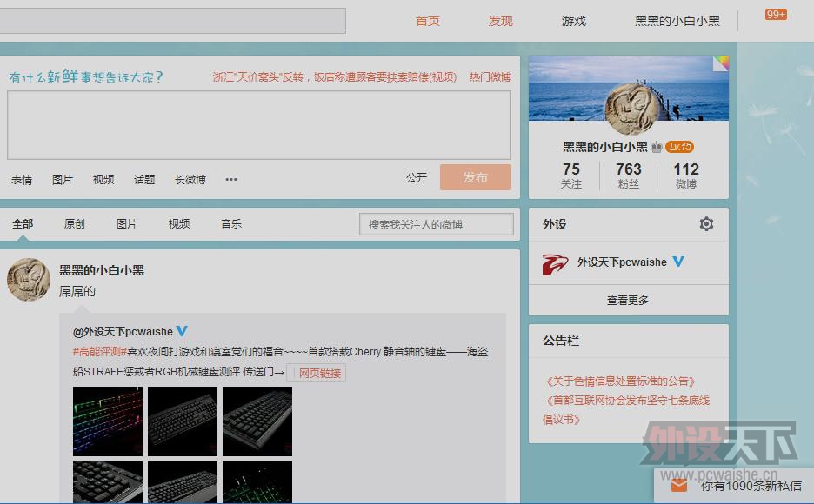Open the first photo in the bottom thumbnail row
This screenshot has width=814, height=504.
tap(108, 482)
